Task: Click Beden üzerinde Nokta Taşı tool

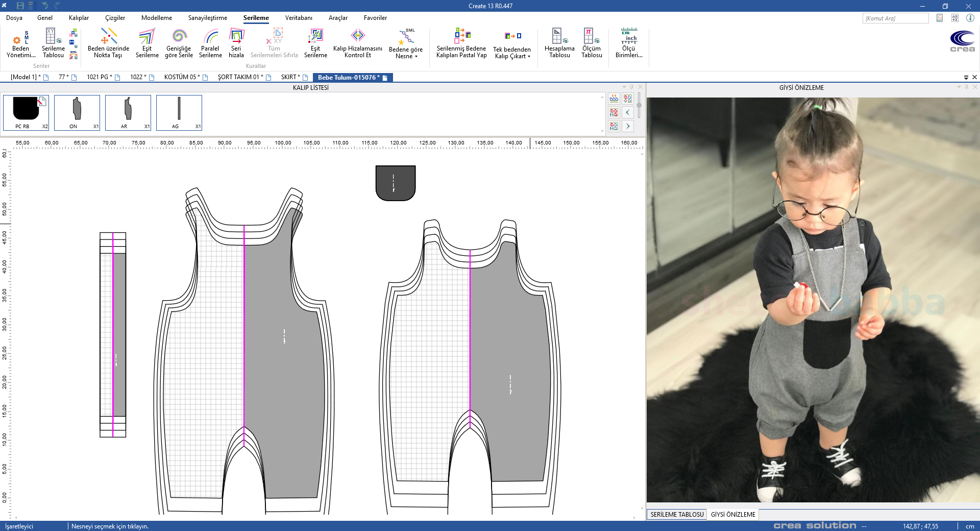Action: (108, 43)
